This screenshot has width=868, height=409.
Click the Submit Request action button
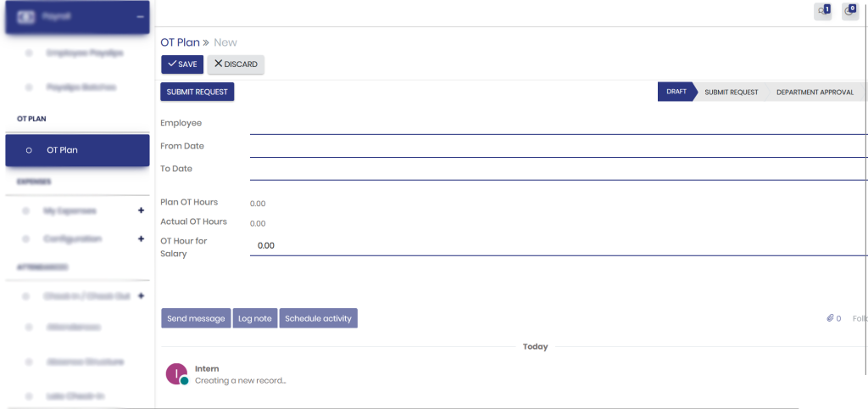tap(197, 92)
